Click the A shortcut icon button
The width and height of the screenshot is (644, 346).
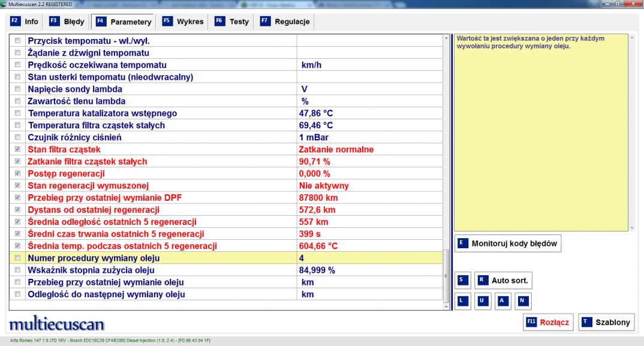tap(502, 300)
